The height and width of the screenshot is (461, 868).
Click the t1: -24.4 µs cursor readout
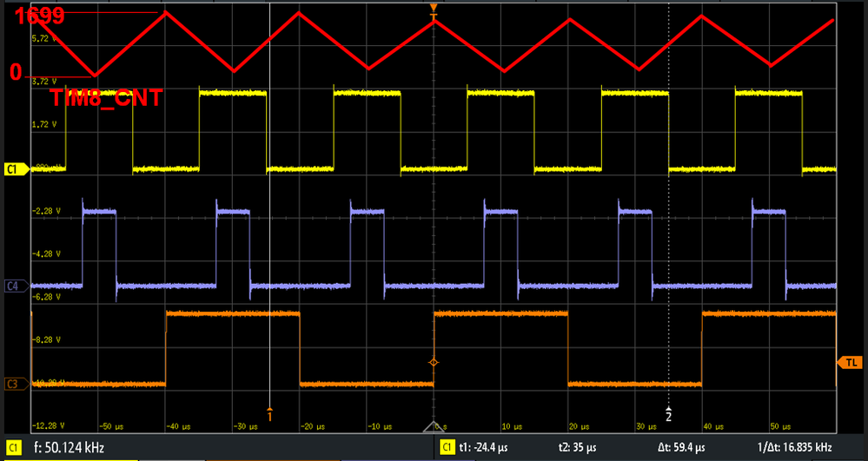coord(486,447)
